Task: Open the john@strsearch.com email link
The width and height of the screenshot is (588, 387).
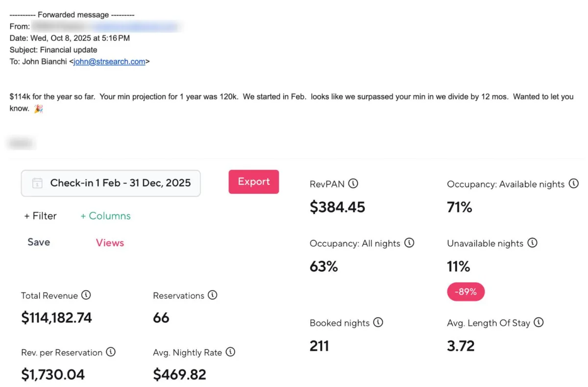Action: pos(109,62)
